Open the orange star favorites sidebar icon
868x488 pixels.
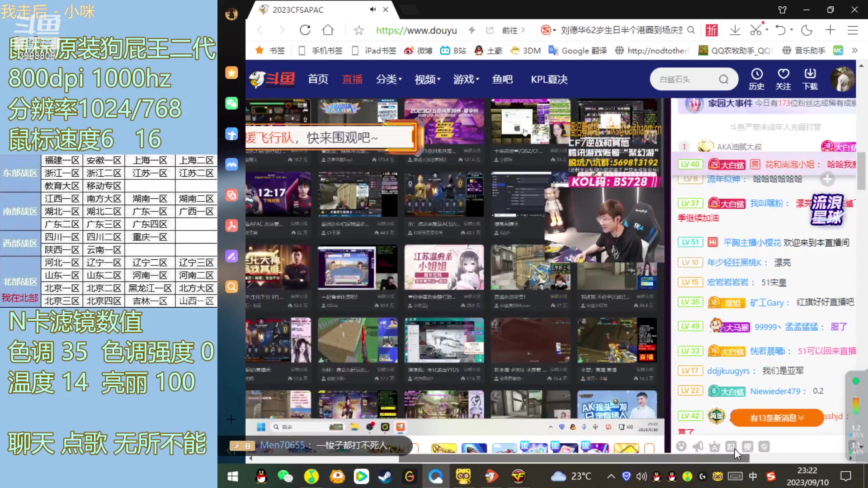point(231,73)
